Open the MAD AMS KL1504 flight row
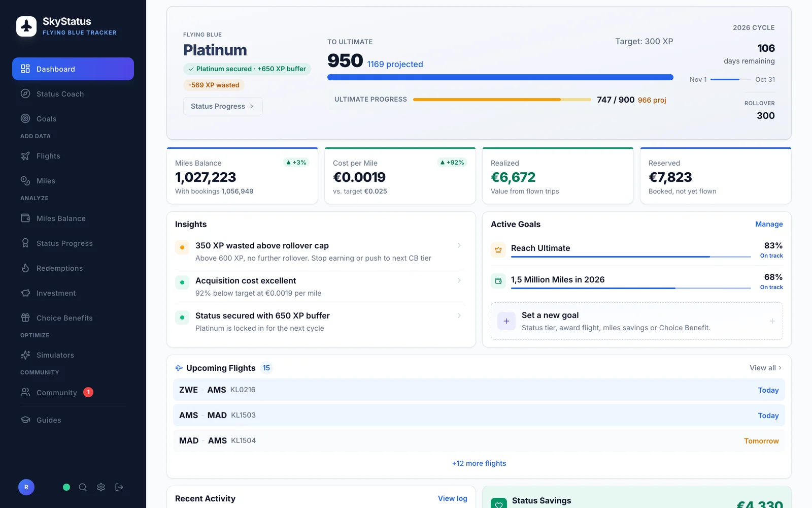 (479, 440)
